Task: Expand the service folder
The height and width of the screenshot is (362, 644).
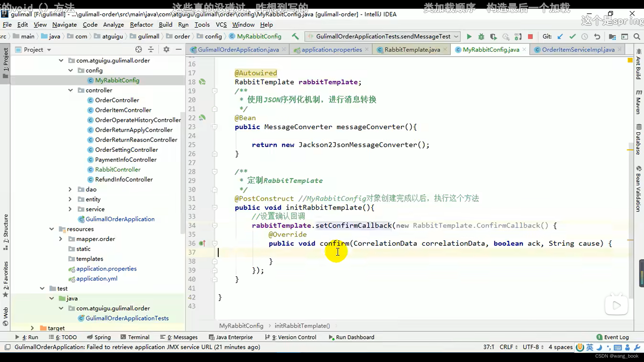Action: pyautogui.click(x=70, y=209)
